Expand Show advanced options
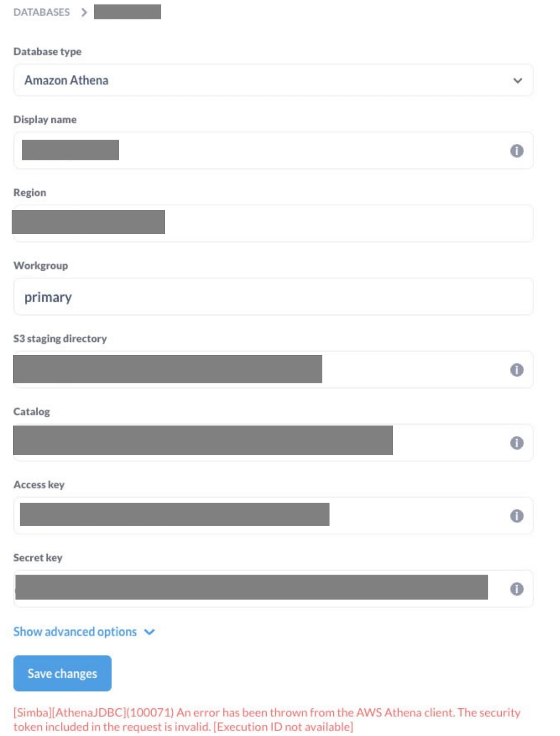The height and width of the screenshot is (736, 560). 75,632
